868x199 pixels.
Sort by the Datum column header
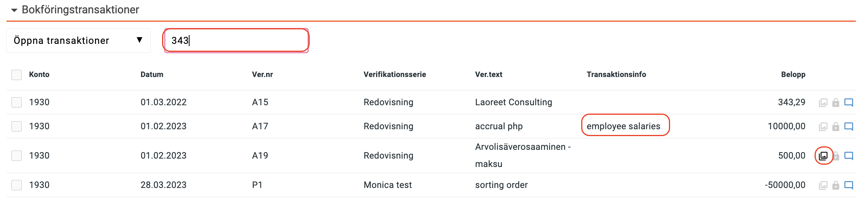pyautogui.click(x=152, y=74)
